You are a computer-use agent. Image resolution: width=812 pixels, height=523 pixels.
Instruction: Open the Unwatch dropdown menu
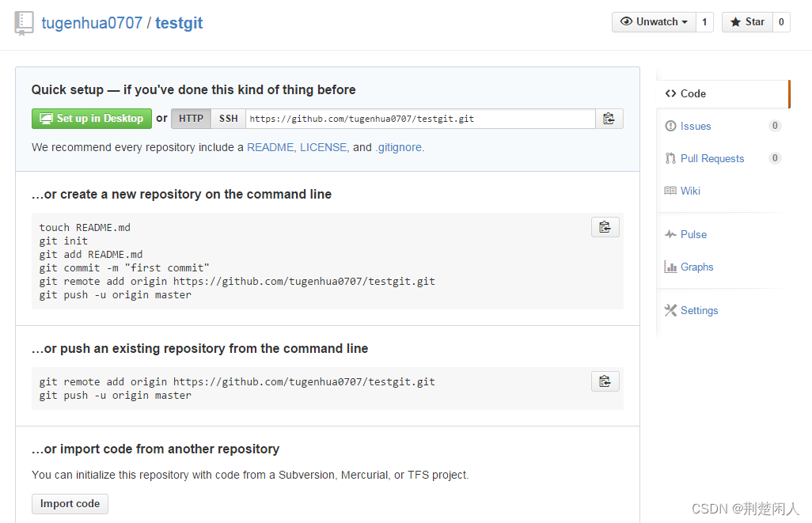pyautogui.click(x=654, y=21)
